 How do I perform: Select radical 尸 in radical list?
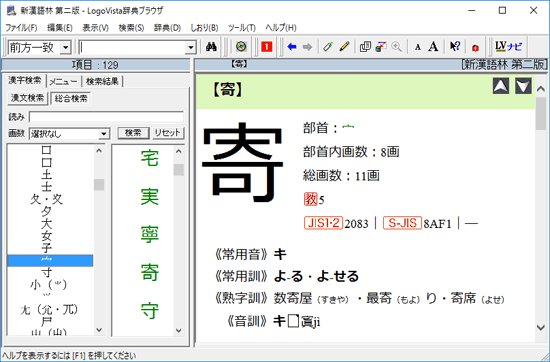(46, 321)
